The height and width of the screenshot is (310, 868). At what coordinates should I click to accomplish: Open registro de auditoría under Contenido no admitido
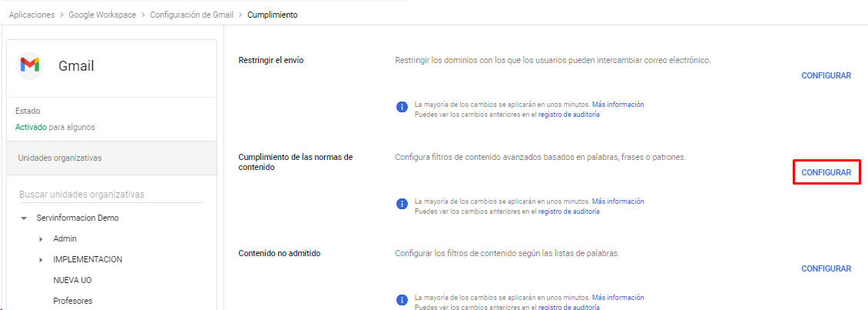point(568,307)
